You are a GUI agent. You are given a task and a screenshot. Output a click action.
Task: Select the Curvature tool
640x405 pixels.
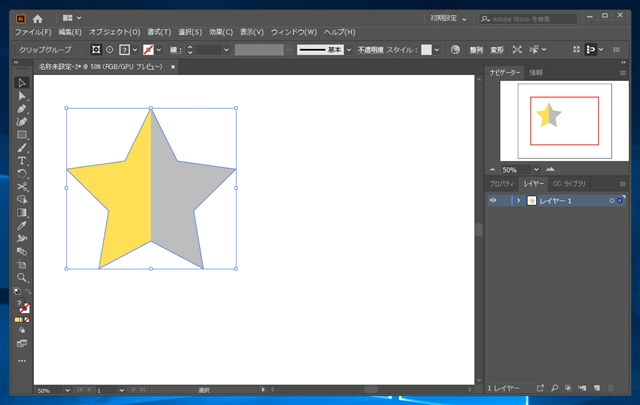(x=22, y=122)
